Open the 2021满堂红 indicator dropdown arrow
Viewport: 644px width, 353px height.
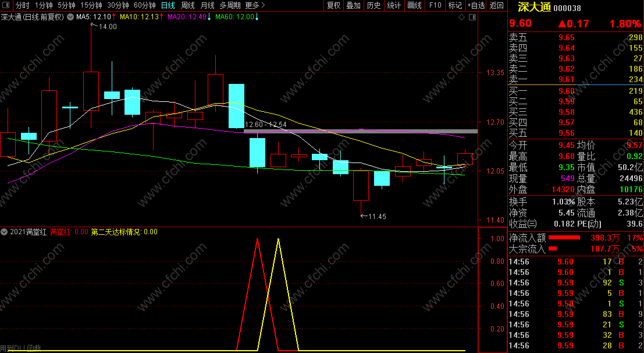pos(4,232)
